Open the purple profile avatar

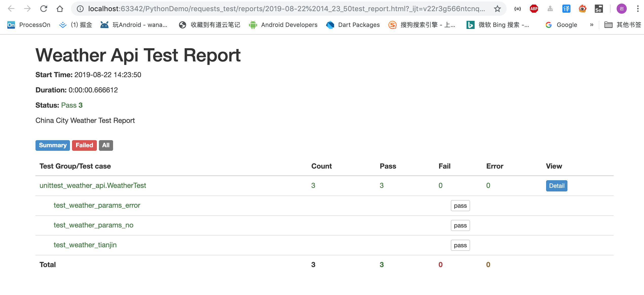tap(621, 9)
